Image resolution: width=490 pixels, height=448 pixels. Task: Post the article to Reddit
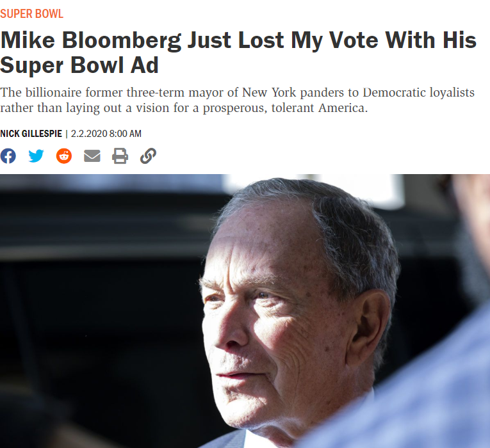tap(64, 156)
